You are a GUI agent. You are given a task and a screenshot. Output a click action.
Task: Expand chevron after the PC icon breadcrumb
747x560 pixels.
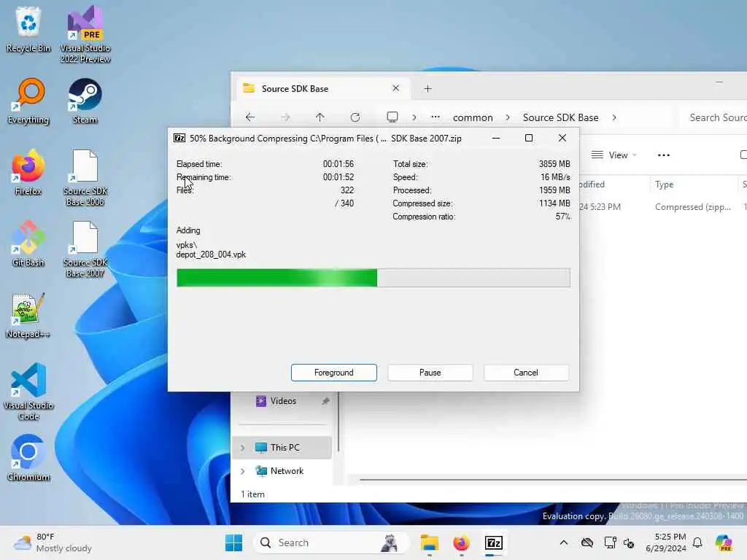[x=414, y=117]
